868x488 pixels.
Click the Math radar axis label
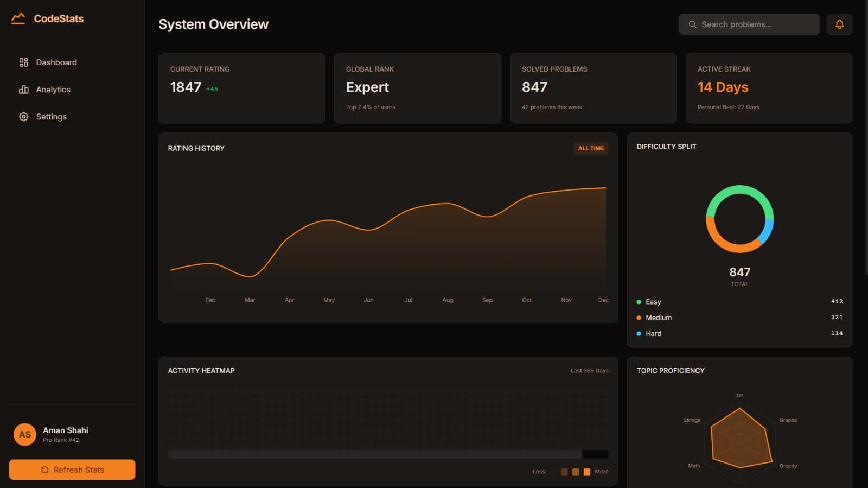pos(694,466)
